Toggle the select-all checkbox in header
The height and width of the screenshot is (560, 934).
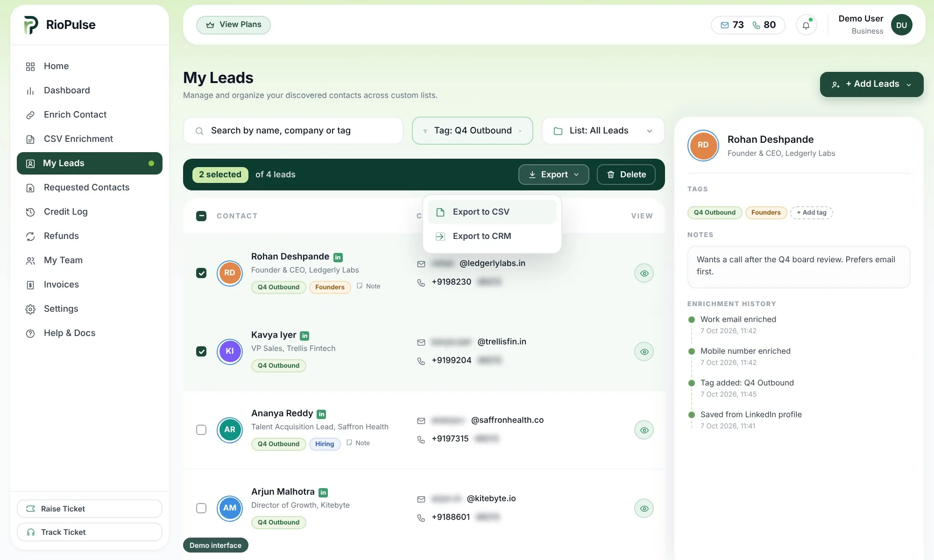click(x=201, y=216)
